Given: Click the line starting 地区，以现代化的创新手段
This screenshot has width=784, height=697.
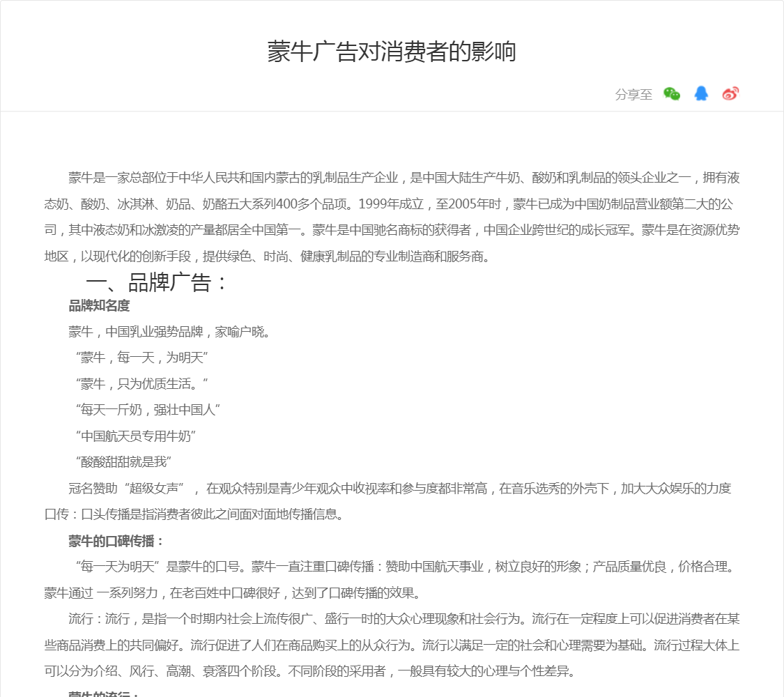Looking at the screenshot, I should tap(268, 256).
